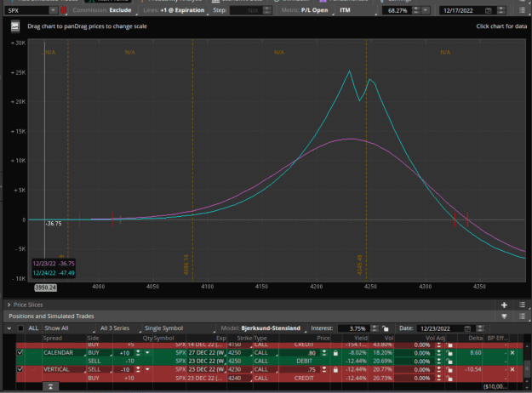Change the CALENDAR spread type
This screenshot has width=532, height=393.
64,353
